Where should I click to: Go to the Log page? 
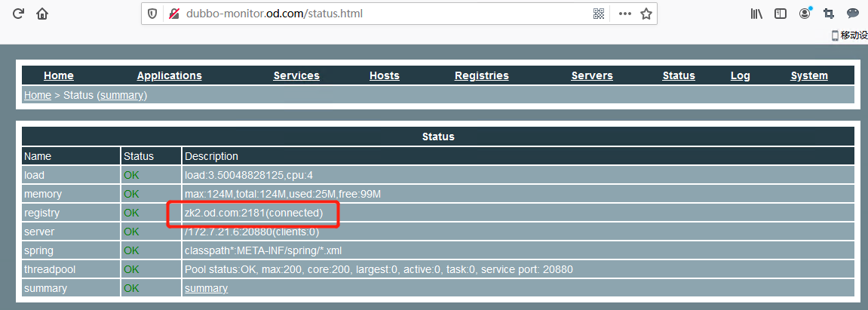coord(740,75)
